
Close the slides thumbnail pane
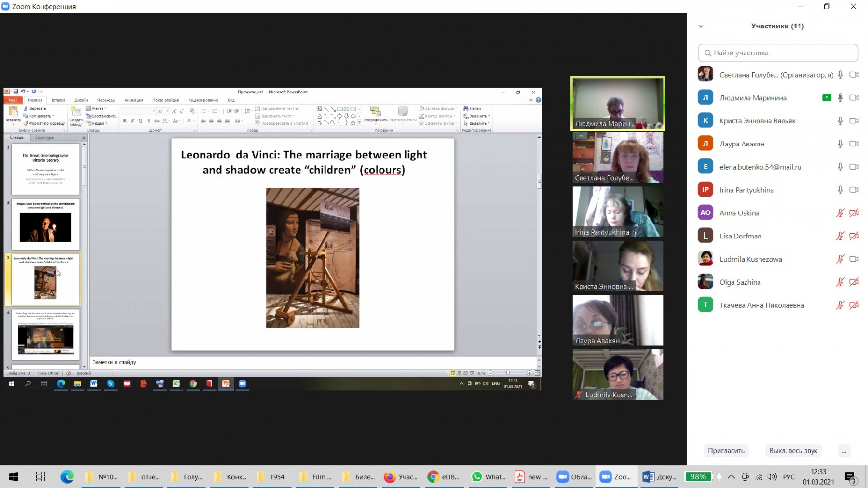coord(84,138)
